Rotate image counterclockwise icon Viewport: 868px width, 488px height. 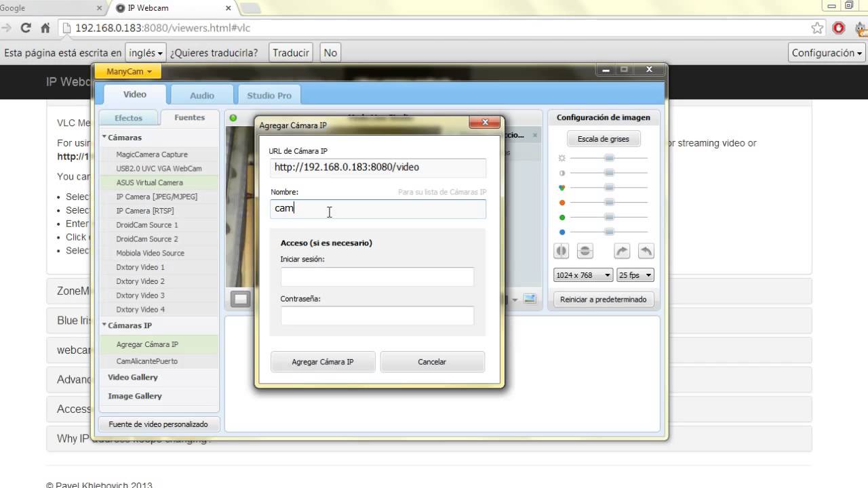click(646, 251)
